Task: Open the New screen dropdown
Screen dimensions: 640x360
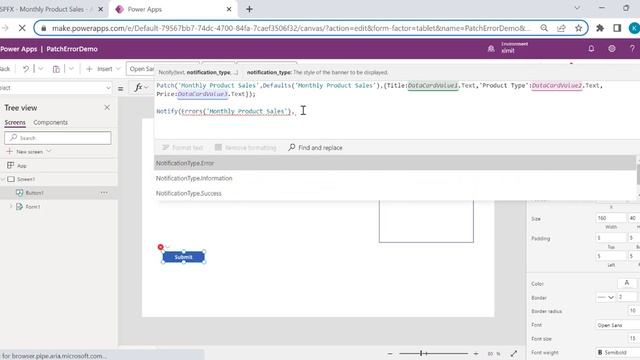Action: 29,151
